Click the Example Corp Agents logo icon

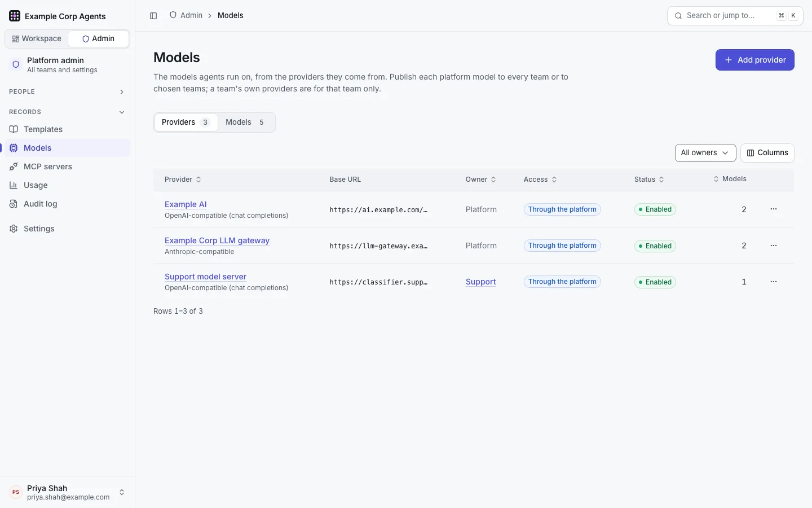click(15, 16)
